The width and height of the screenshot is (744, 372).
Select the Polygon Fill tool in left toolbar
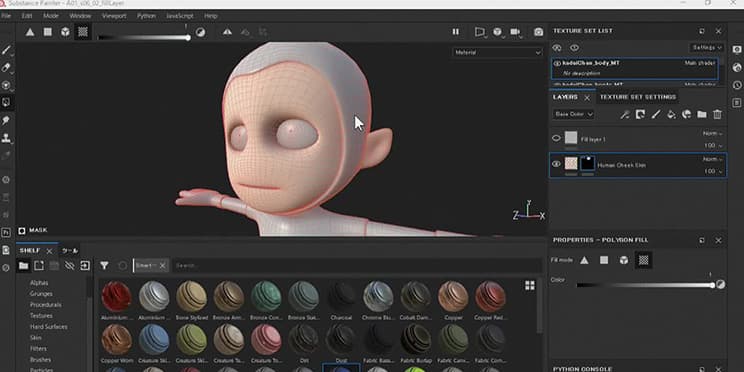[x=6, y=102]
